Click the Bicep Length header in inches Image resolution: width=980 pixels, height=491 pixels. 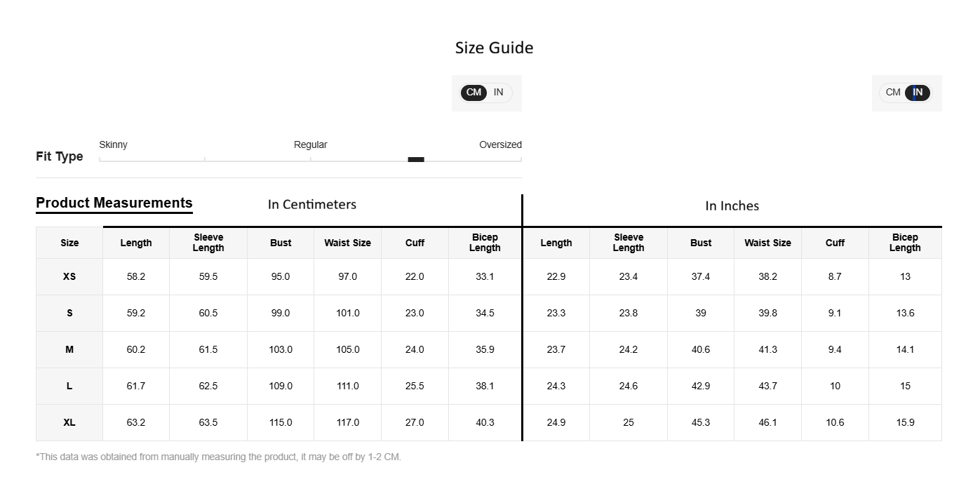[905, 243]
